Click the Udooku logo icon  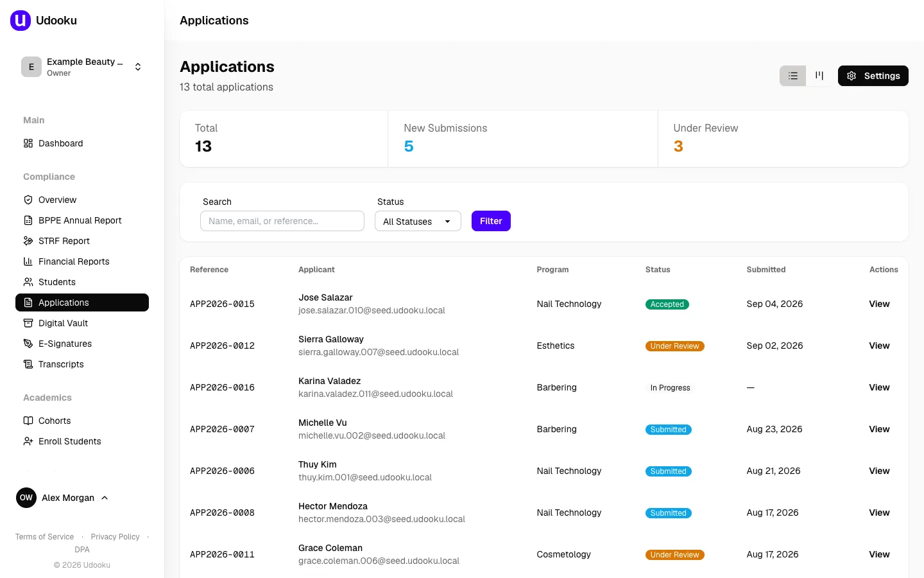tap(21, 21)
